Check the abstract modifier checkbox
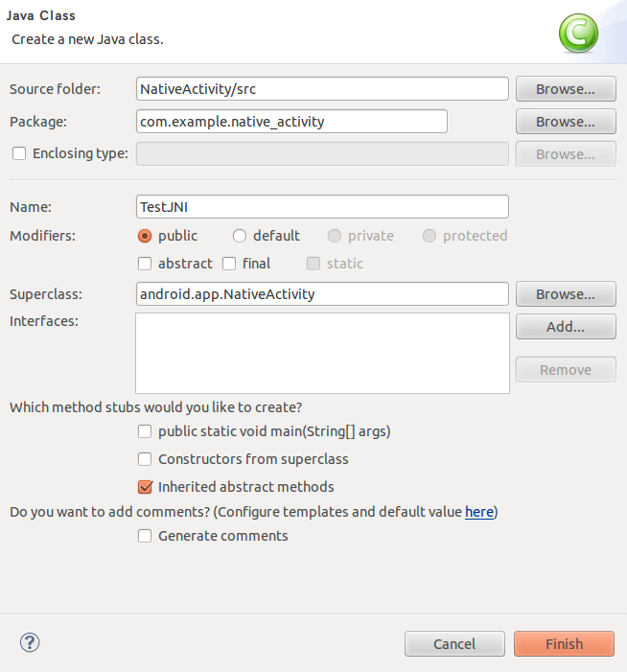Viewport: 627px width, 672px height. tap(145, 264)
